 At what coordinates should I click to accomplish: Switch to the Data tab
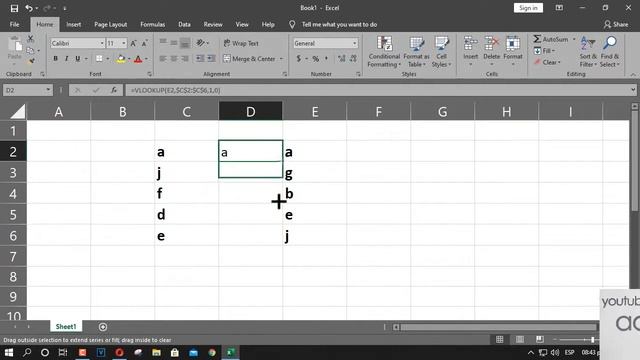coord(184,24)
